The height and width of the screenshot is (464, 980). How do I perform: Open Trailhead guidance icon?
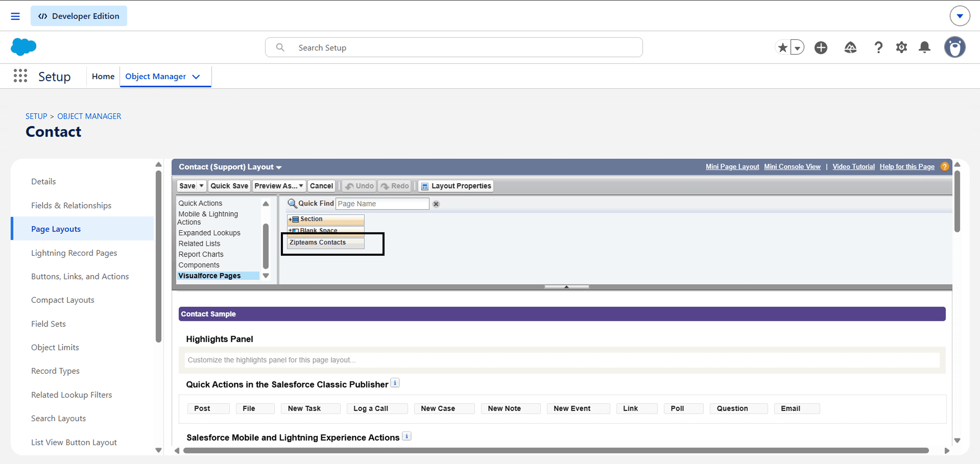point(850,47)
